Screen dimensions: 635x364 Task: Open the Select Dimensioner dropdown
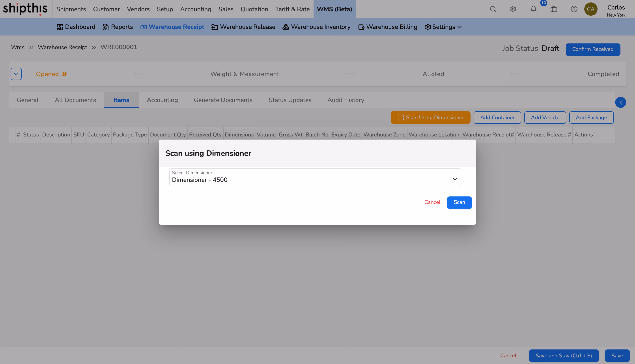coord(315,177)
